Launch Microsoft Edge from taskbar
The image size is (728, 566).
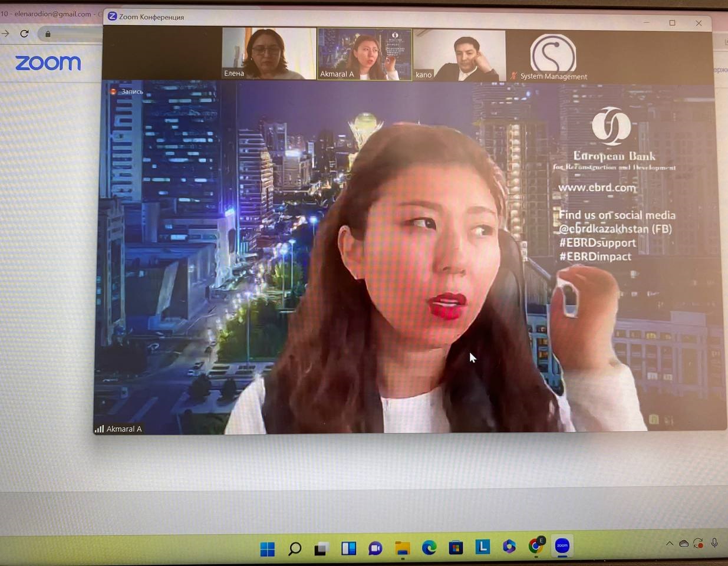429,548
